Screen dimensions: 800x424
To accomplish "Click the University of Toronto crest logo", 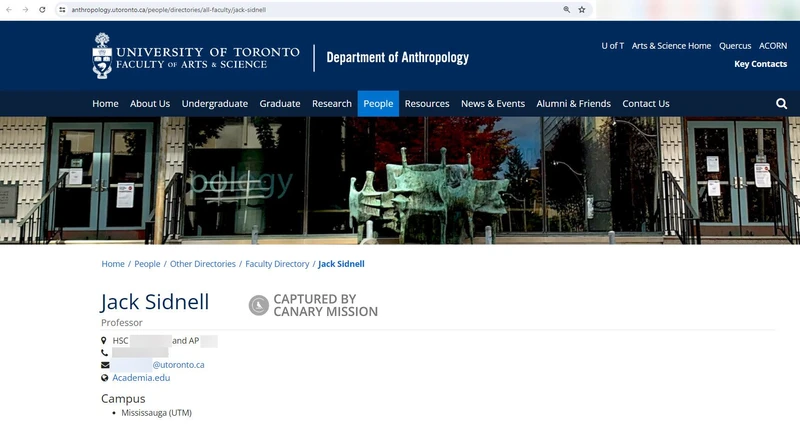I will pyautogui.click(x=102, y=56).
